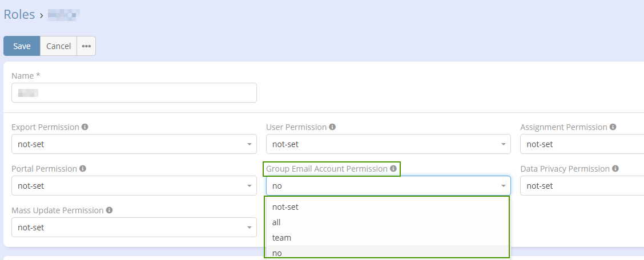Go to Roles breadcrumb link
This screenshot has height=260, width=644.
coord(19,15)
